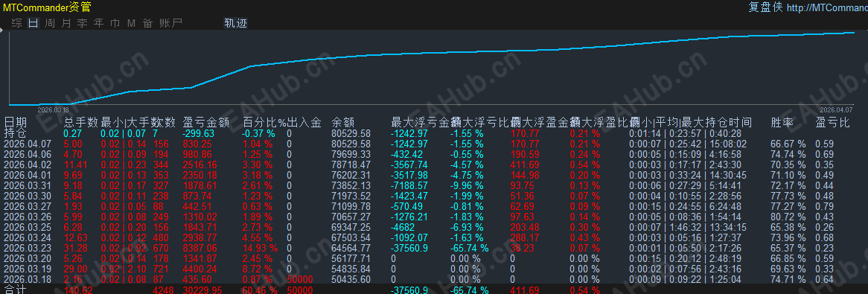Click the MTCommander资管 title
The width and height of the screenshot is (868, 294).
47,7
